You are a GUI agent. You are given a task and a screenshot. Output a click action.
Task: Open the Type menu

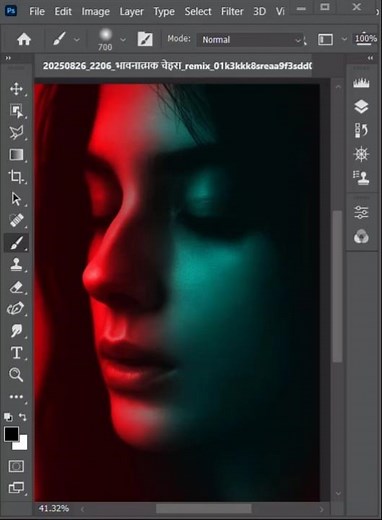[x=164, y=12]
